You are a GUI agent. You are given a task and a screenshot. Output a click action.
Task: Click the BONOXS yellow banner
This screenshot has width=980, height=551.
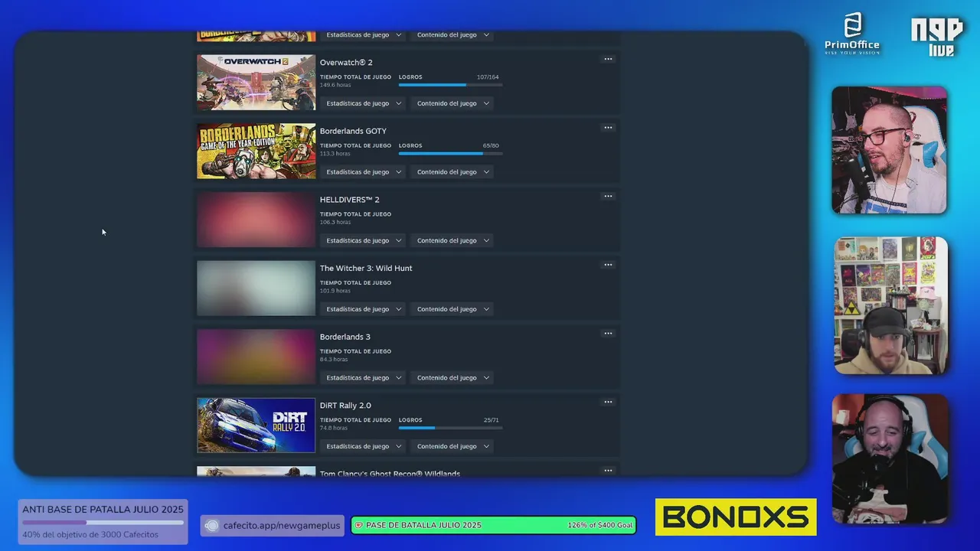[x=736, y=517]
